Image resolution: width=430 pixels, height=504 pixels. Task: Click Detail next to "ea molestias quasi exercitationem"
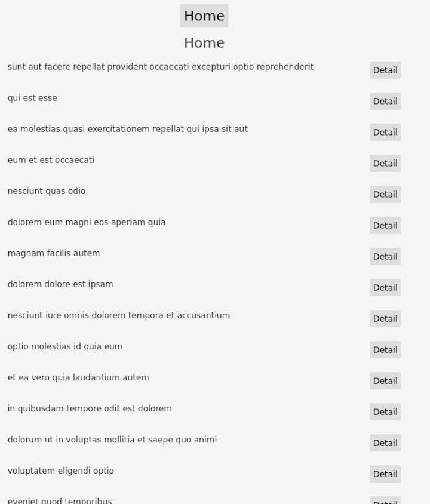point(385,132)
